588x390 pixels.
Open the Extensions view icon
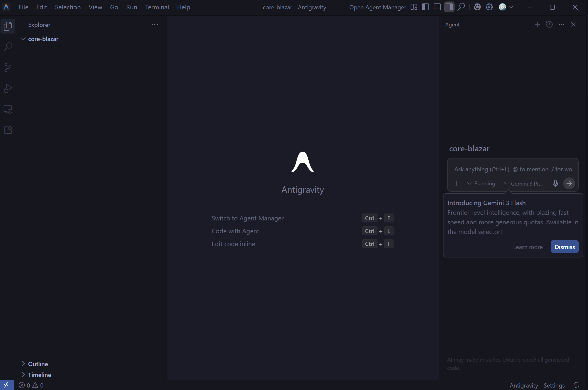click(8, 130)
